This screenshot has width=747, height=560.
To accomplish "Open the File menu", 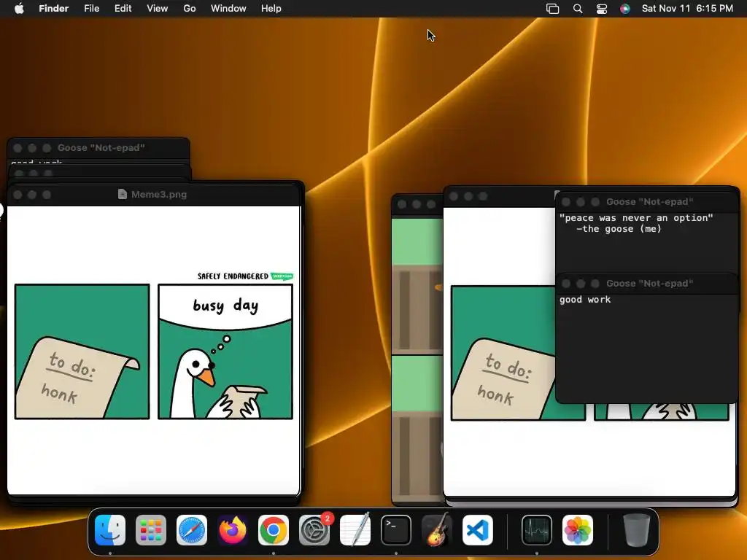I will (91, 9).
